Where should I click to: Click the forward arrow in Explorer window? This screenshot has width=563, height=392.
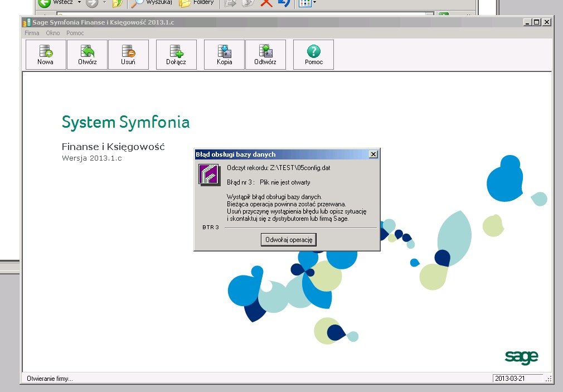coord(93,3)
